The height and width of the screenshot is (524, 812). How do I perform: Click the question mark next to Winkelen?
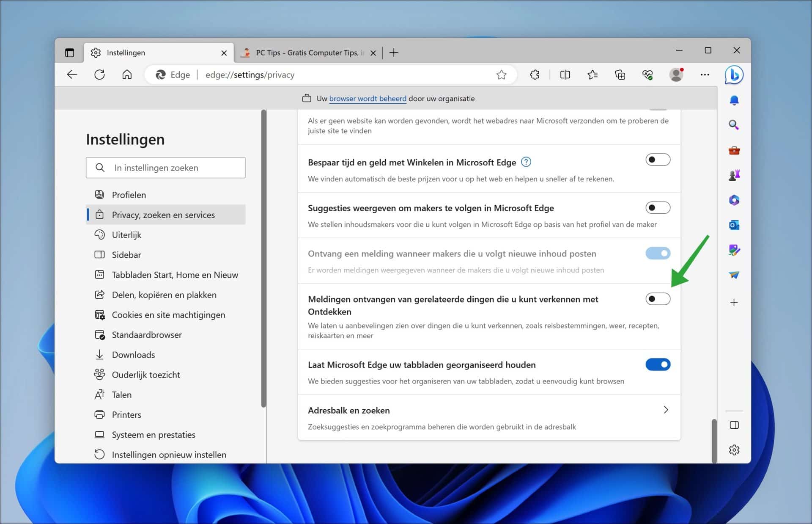coord(526,162)
